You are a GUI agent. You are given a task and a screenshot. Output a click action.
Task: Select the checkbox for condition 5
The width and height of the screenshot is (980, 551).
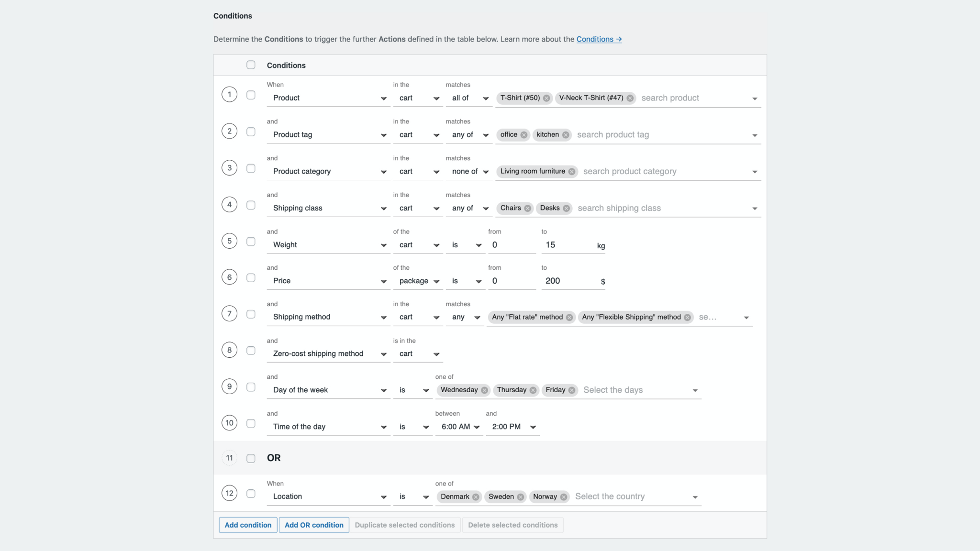[251, 241]
